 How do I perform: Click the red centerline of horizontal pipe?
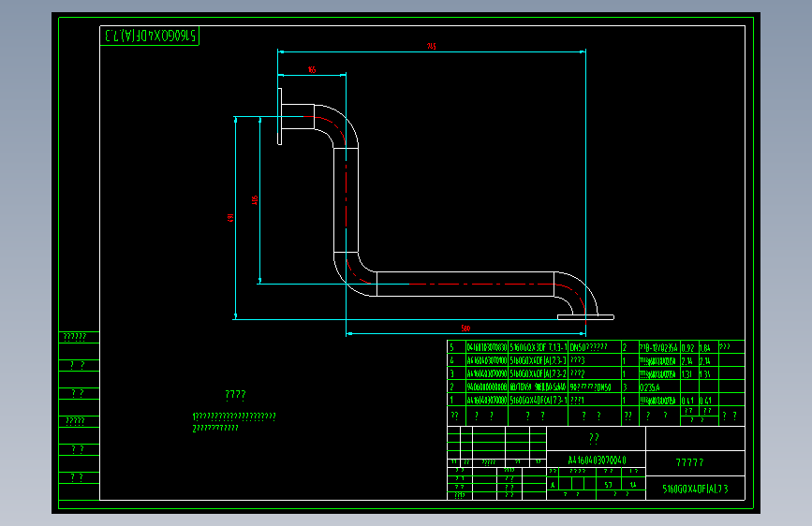pos(481,284)
